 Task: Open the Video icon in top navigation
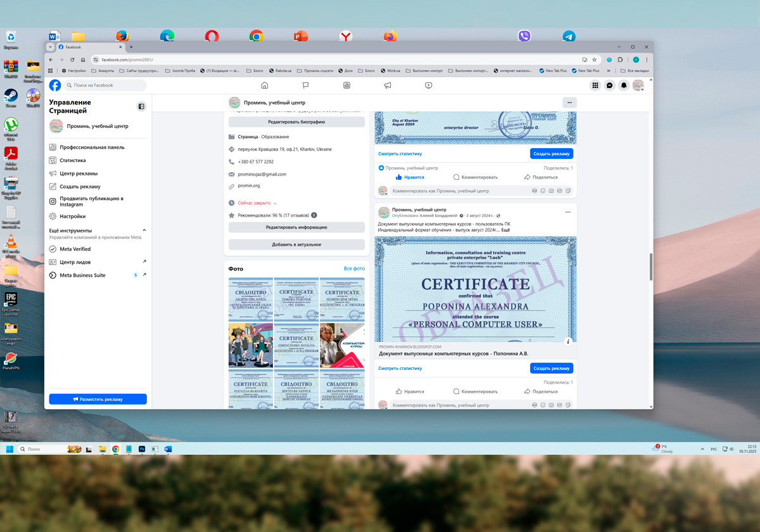click(429, 85)
